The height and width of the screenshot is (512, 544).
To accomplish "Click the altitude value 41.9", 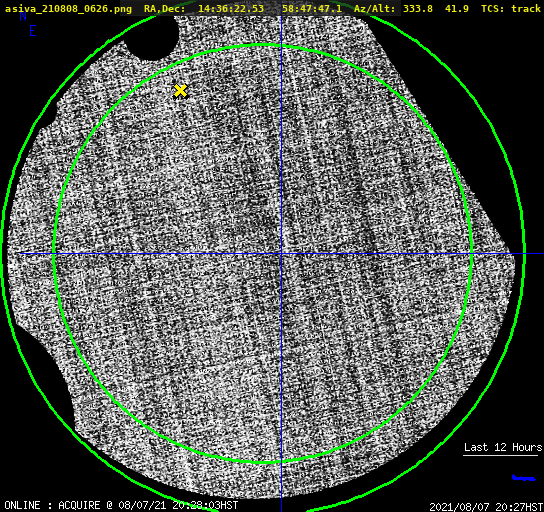I will click(457, 8).
